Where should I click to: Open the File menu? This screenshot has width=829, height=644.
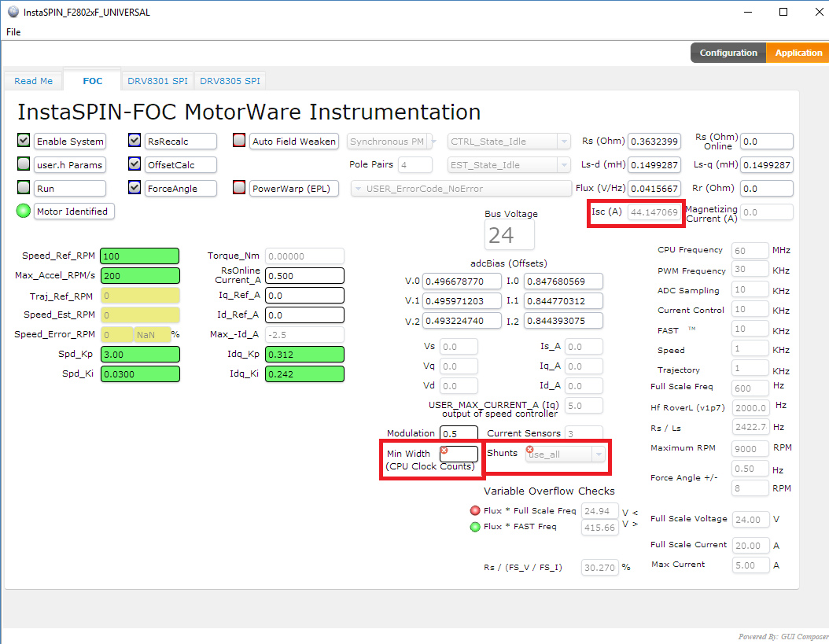(x=13, y=32)
